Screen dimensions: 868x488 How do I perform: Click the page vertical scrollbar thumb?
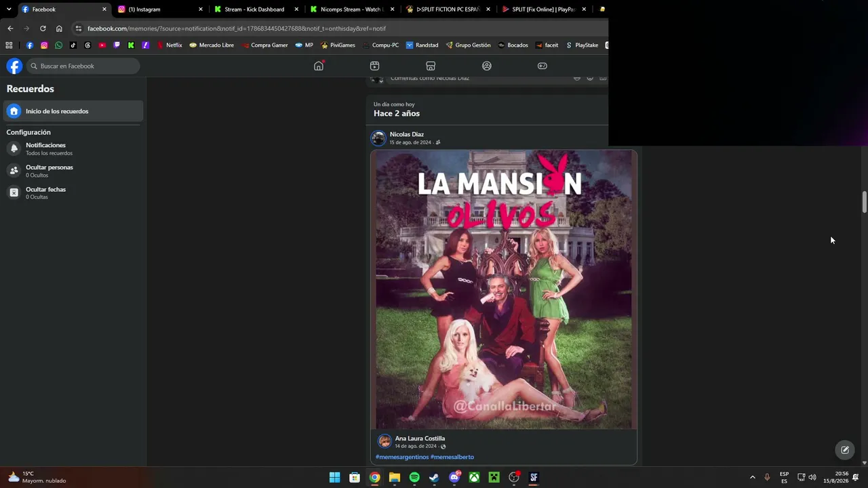click(865, 203)
